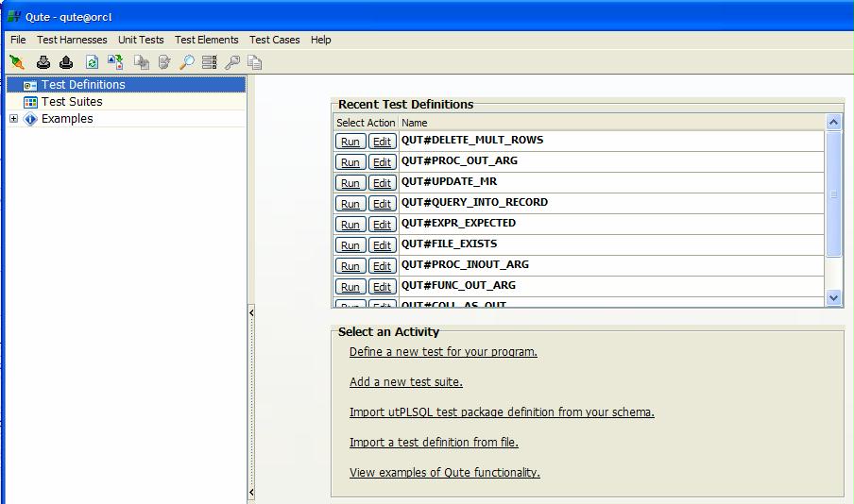854x504 pixels.
Task: Click the magnifying glass search icon
Action: (187, 62)
